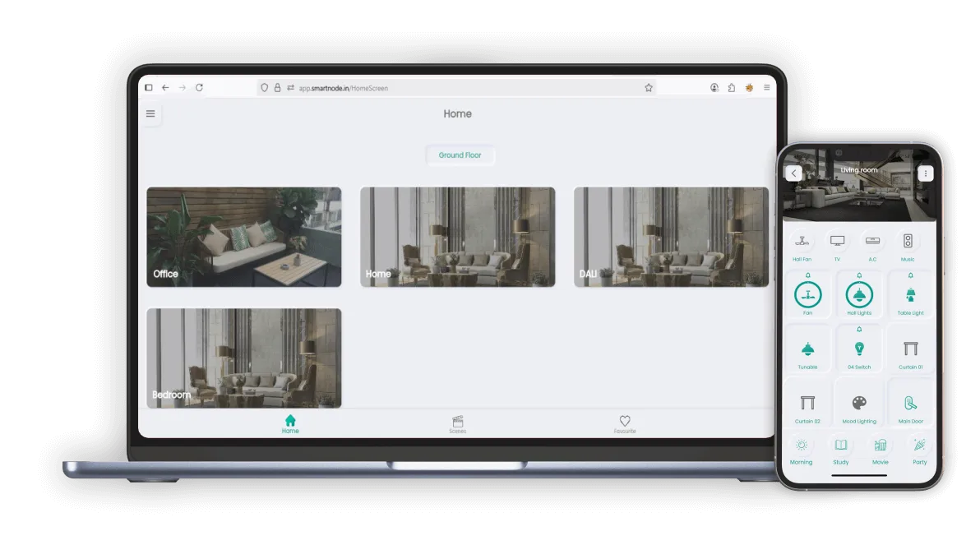Switch to the Scenes tab

pyautogui.click(x=458, y=423)
